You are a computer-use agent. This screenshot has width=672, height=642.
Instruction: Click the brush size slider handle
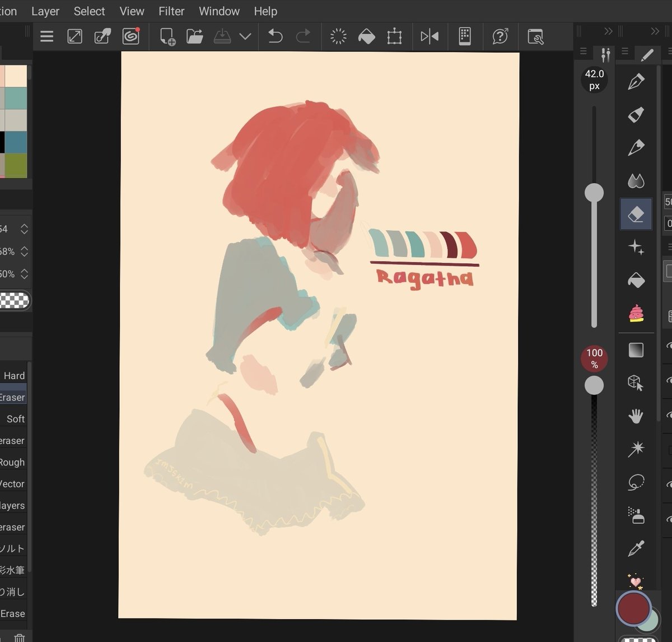(x=594, y=193)
